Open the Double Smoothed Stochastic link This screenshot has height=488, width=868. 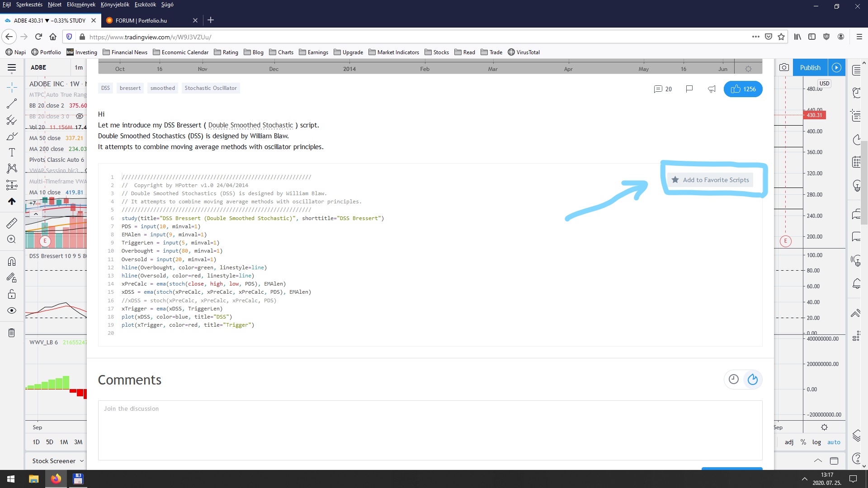tap(250, 125)
